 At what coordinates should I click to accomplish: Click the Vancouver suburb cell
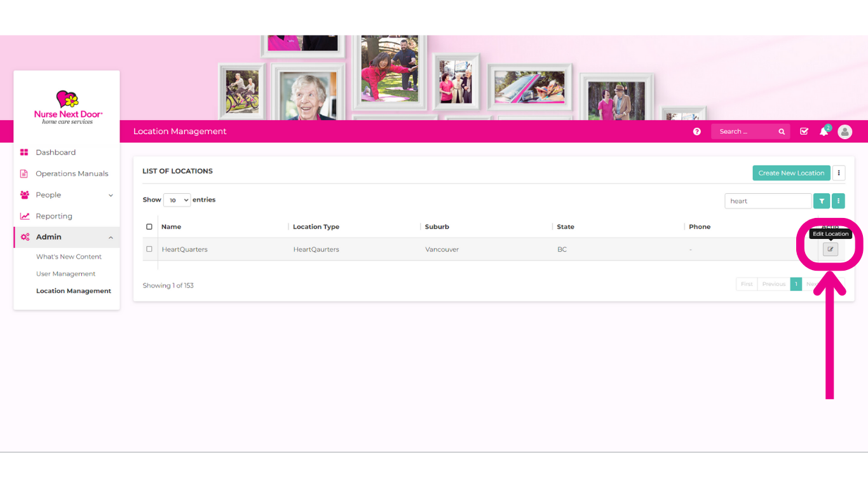442,250
